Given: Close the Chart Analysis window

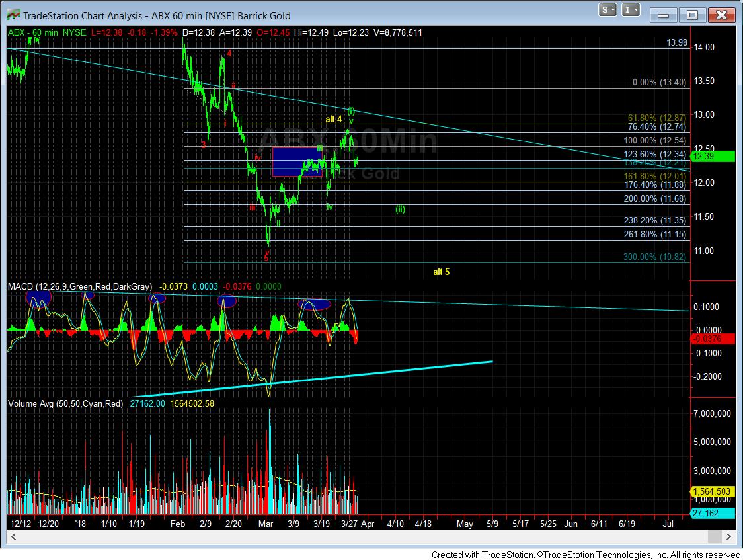Looking at the screenshot, I should tap(721, 15).
